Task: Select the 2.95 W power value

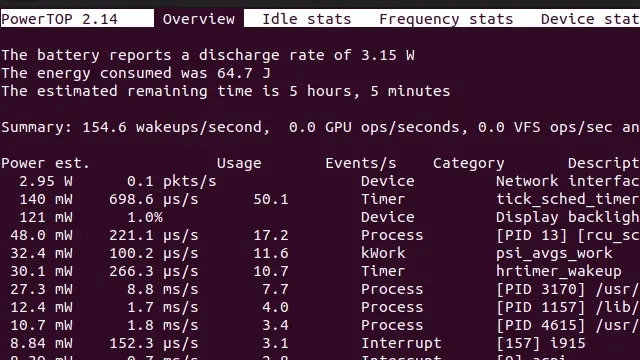Action: (46, 181)
